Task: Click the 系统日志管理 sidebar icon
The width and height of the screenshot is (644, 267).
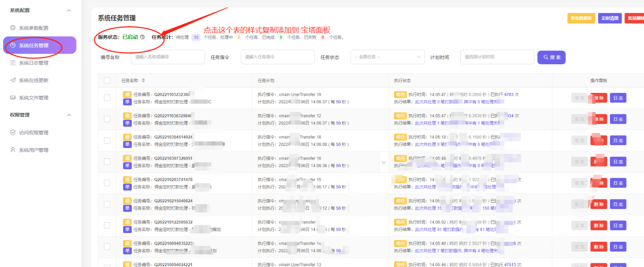Action: [13, 63]
